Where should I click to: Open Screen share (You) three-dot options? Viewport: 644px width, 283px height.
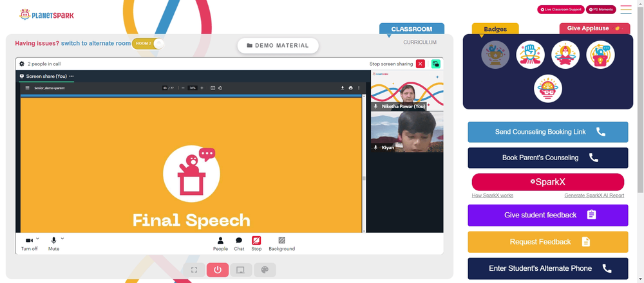(x=71, y=77)
